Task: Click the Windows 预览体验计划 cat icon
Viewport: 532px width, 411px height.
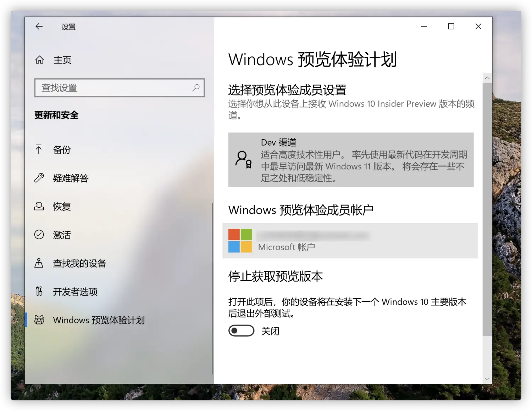Action: pyautogui.click(x=39, y=320)
